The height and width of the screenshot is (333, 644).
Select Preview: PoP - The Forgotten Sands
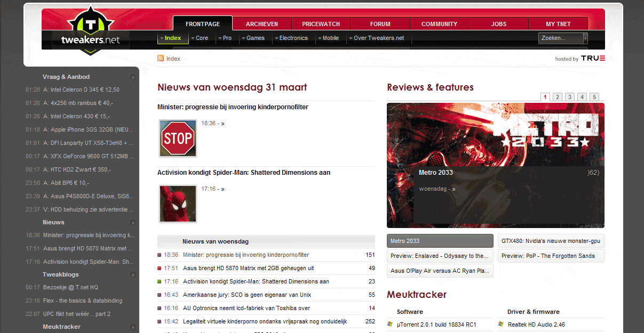pos(551,256)
